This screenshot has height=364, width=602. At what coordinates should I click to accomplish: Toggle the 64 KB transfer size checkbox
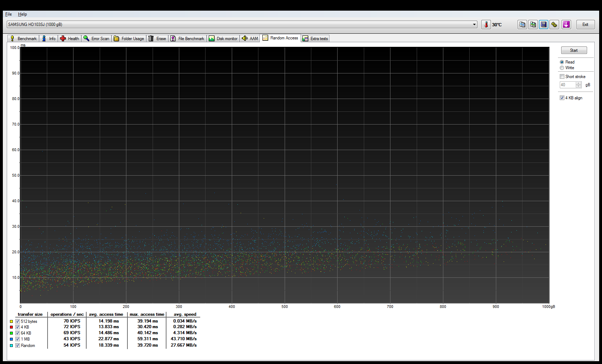17,333
